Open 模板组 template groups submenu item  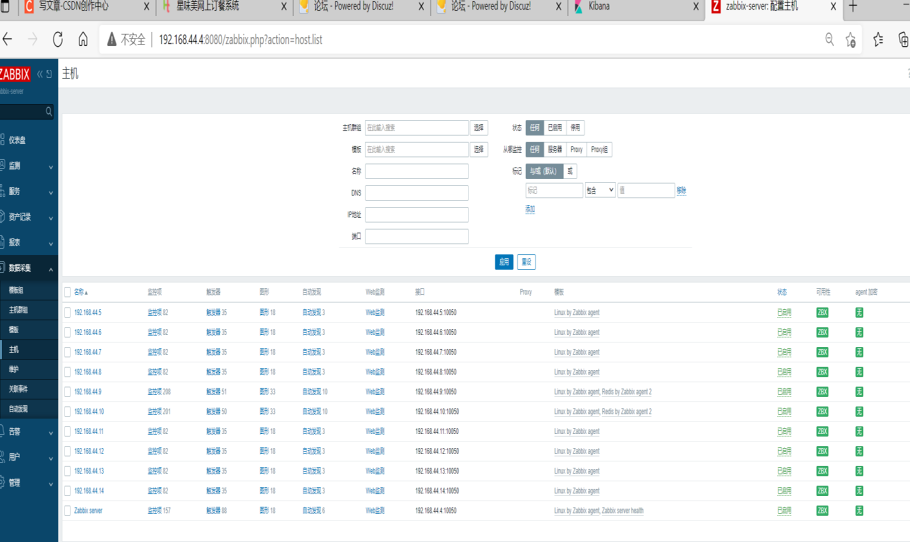pos(16,290)
